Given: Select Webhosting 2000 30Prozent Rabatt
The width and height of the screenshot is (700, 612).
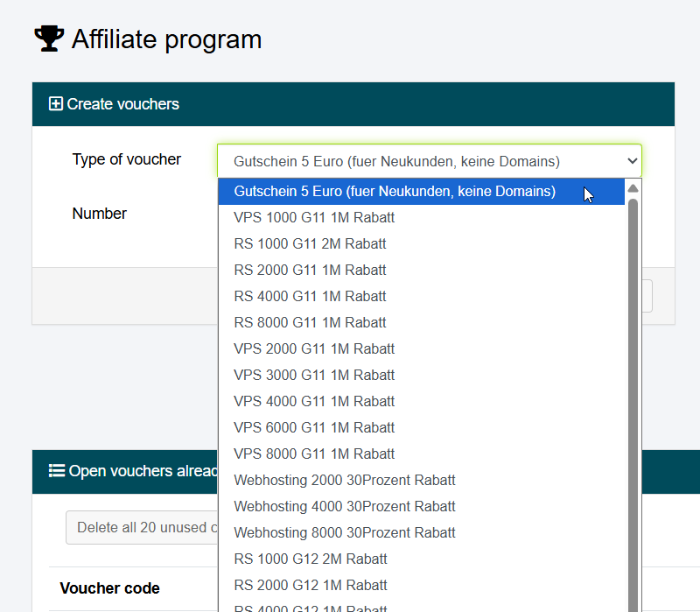Looking at the screenshot, I should click(345, 480).
